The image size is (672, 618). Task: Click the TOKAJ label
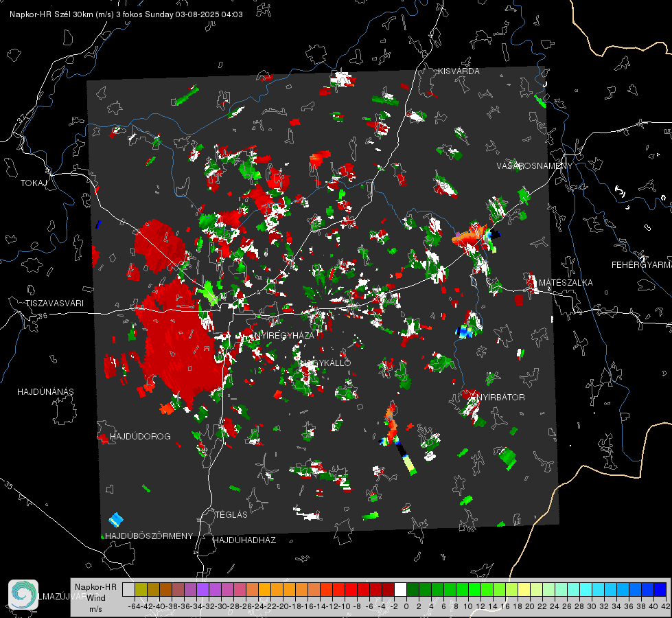pos(34,183)
